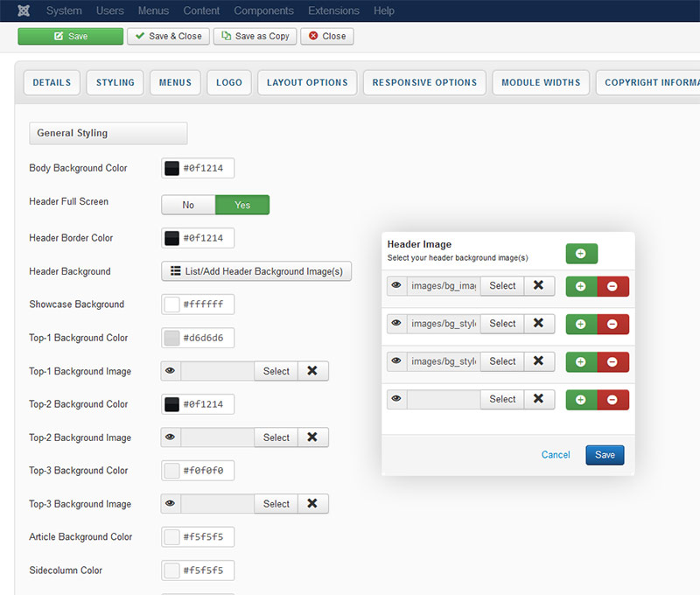
Task: Clear the Top-1 Background Image field
Action: [312, 371]
